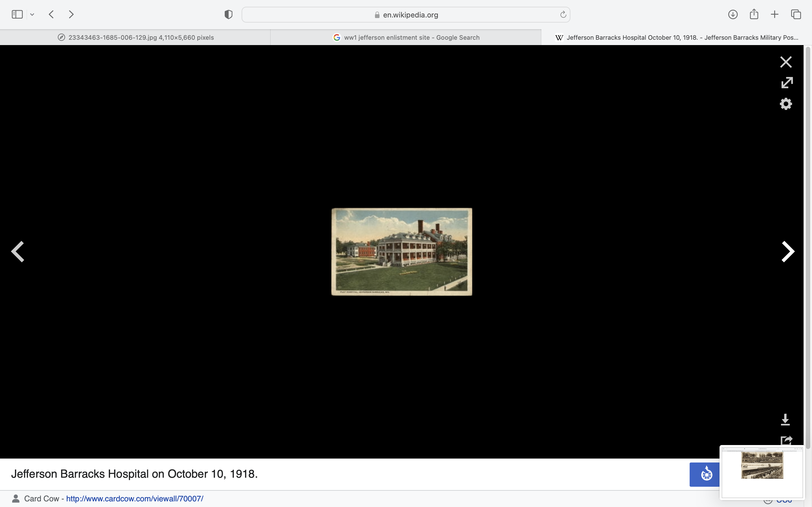The width and height of the screenshot is (812, 507).
Task: Show Safari downloads list
Action: (732, 14)
